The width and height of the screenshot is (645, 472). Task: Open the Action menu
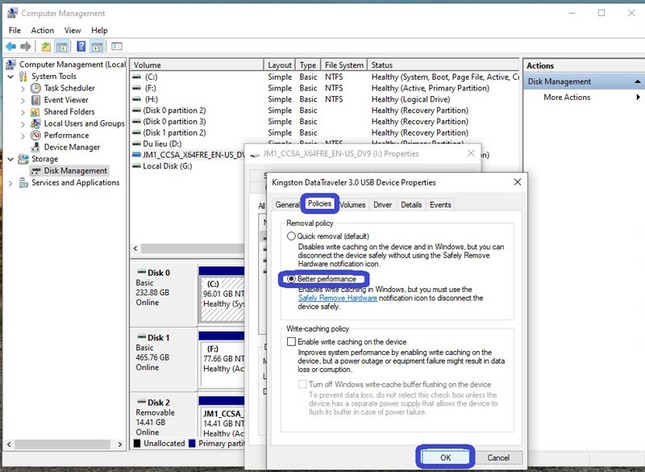pyautogui.click(x=42, y=30)
